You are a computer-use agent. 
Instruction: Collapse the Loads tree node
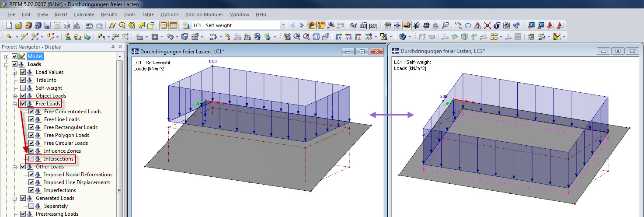click(6, 64)
